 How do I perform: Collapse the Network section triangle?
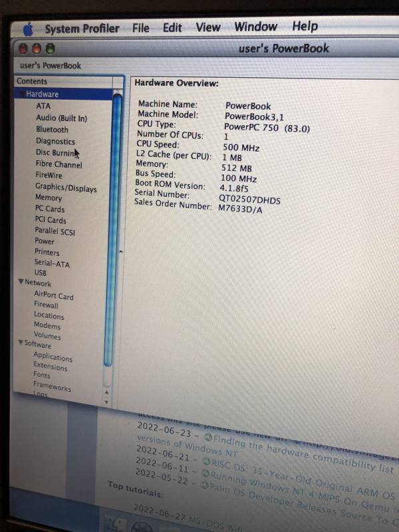coord(21,281)
